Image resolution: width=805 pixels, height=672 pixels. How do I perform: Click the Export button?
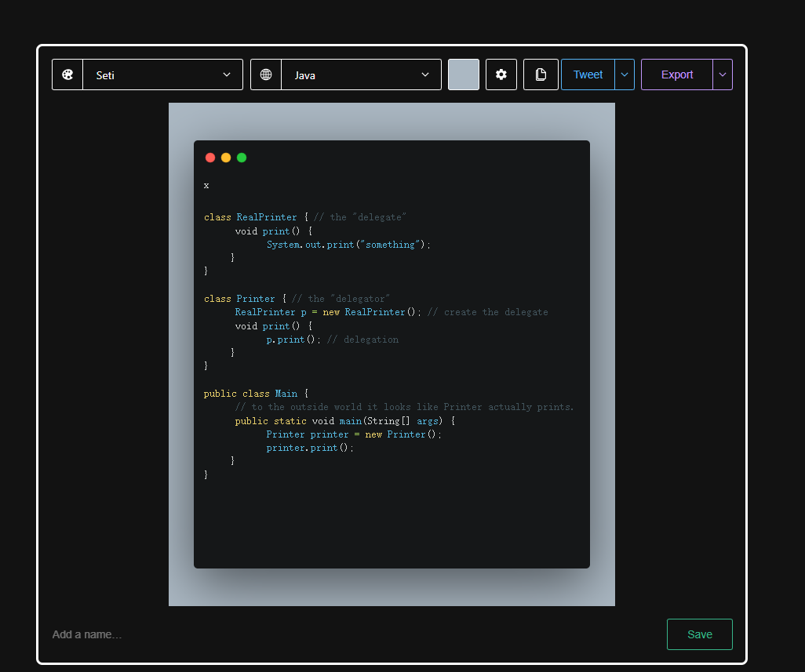point(676,74)
